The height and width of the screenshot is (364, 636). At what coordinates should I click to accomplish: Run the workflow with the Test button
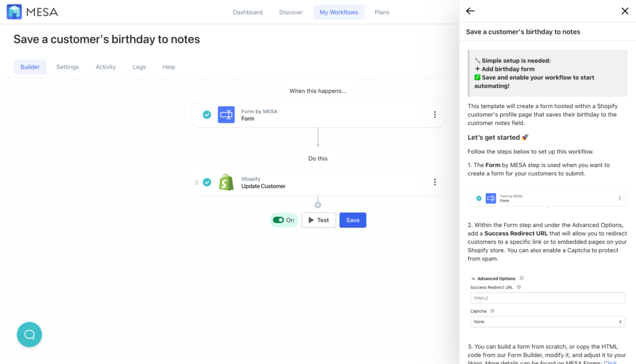click(318, 220)
